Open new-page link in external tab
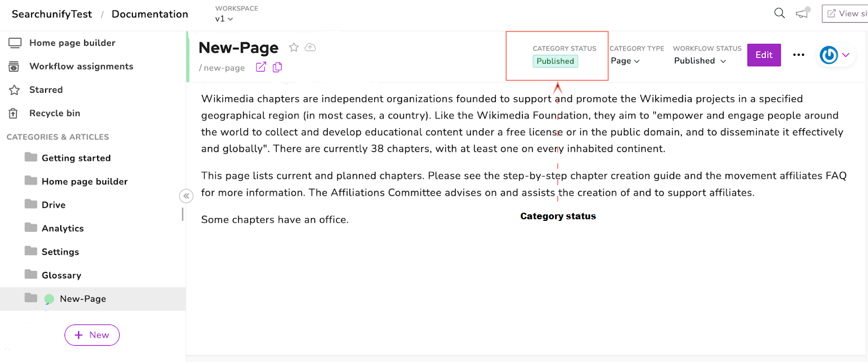This screenshot has width=868, height=362. (261, 67)
